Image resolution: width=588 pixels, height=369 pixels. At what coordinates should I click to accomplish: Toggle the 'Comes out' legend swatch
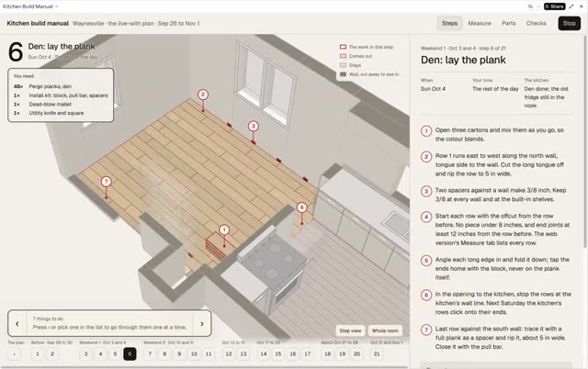click(343, 56)
